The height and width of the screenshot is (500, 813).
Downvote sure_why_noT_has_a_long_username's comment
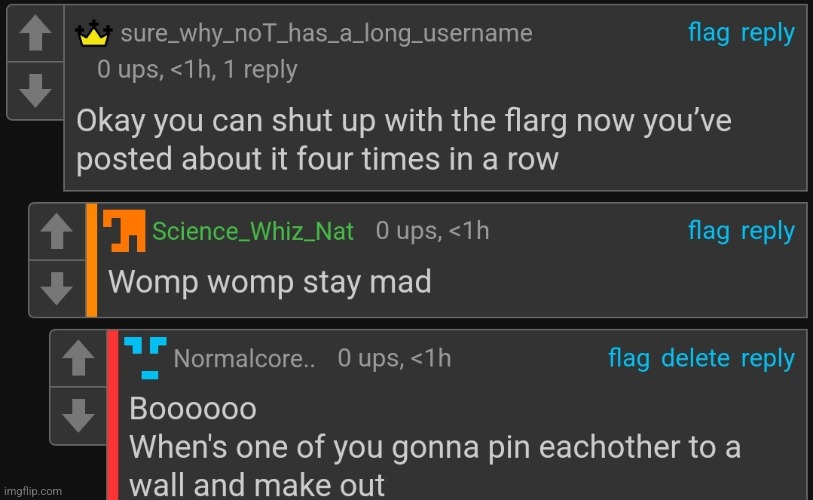[x=35, y=91]
